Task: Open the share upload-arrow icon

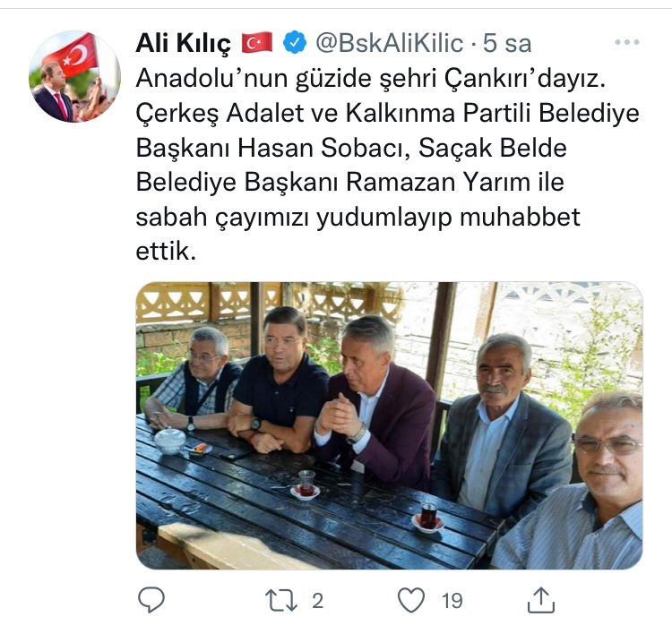Action: tap(541, 600)
